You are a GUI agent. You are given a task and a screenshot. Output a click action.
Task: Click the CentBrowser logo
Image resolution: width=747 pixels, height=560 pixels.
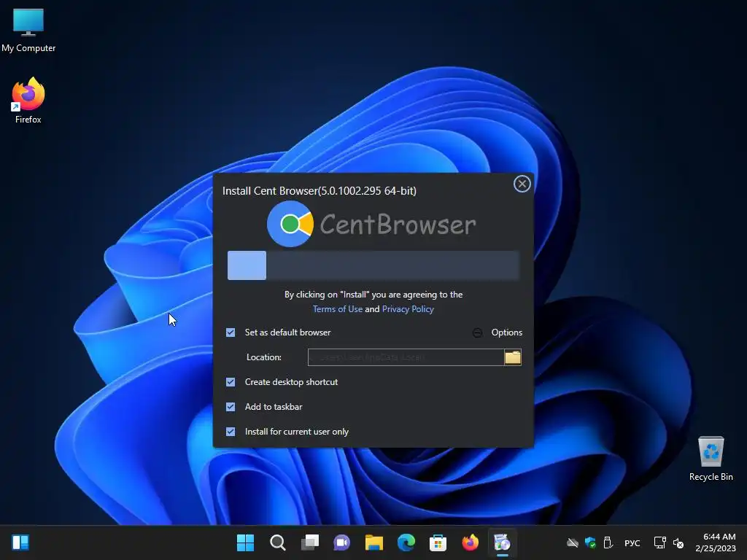[x=371, y=224]
